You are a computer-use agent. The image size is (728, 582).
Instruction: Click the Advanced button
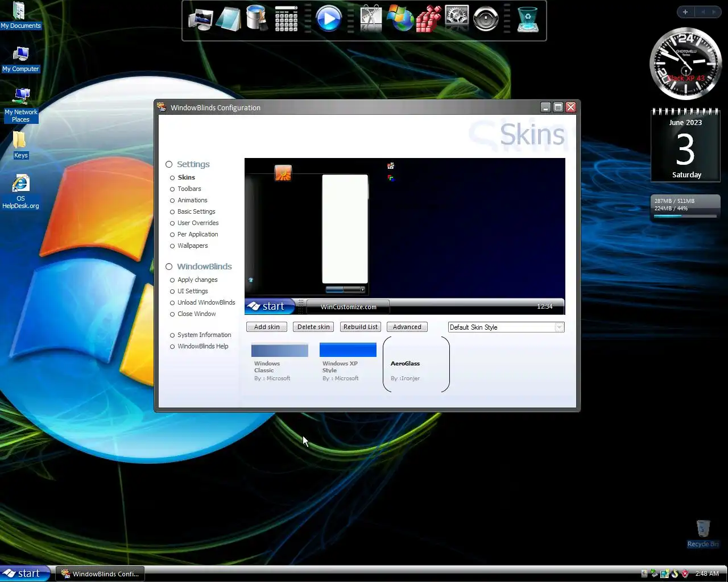coord(407,327)
